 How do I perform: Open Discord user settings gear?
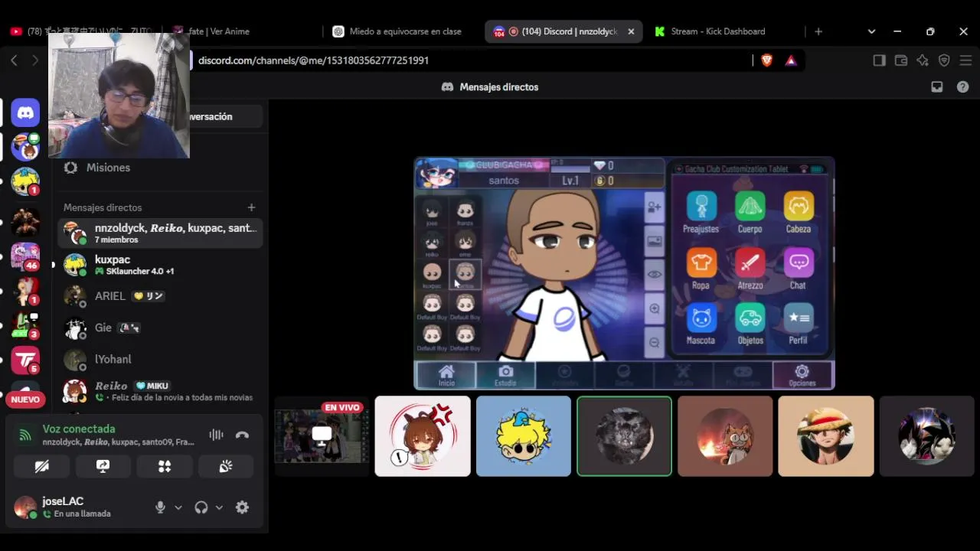pyautogui.click(x=242, y=507)
